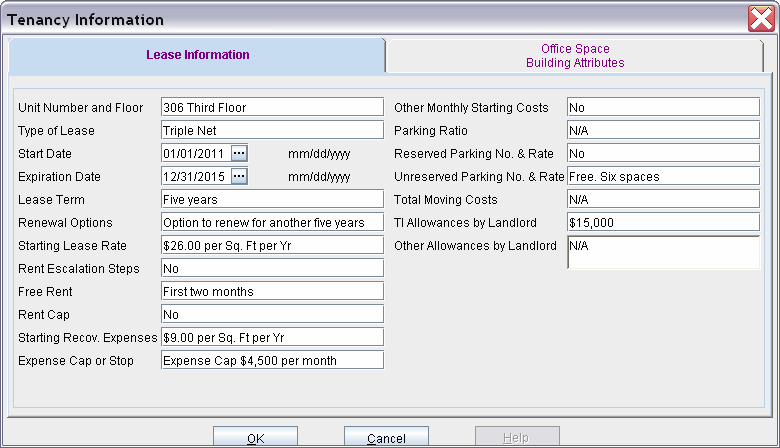Screen dimensions: 780x448
Task: Edit the Lease Term field
Action: click(x=273, y=199)
